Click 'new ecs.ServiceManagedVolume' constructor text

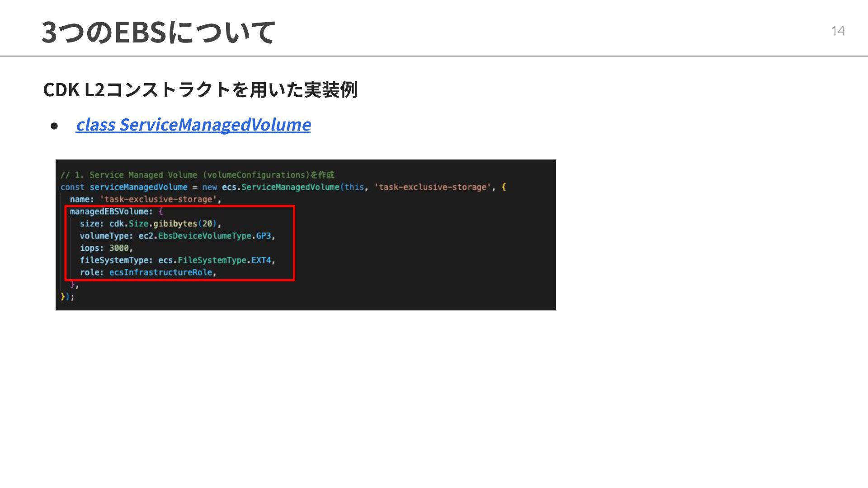[270, 187]
